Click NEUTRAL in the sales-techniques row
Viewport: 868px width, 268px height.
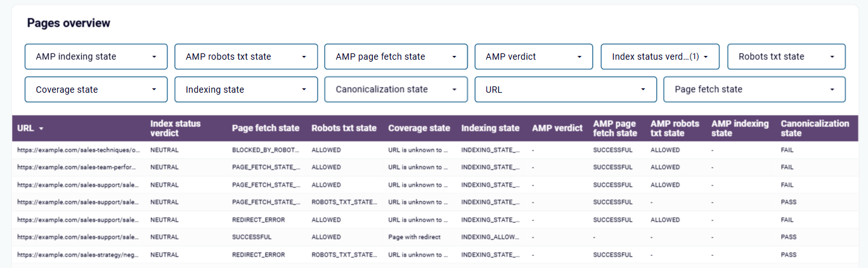pyautogui.click(x=164, y=151)
